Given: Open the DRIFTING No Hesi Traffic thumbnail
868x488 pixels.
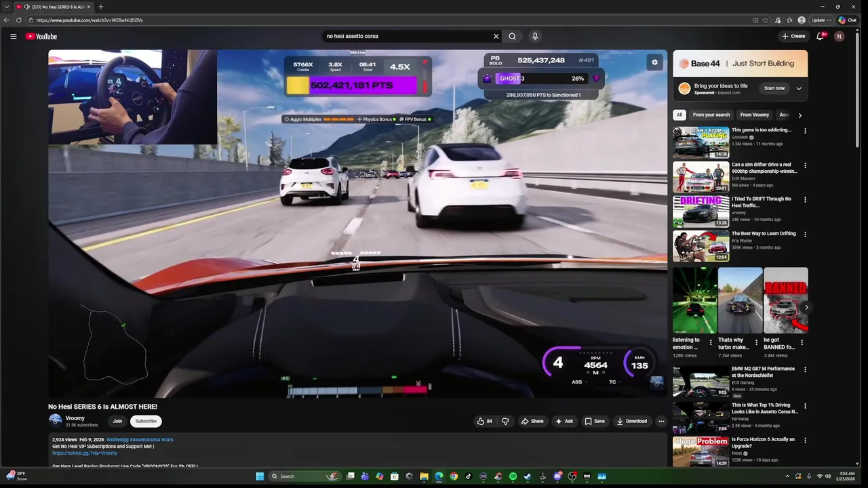Looking at the screenshot, I should [701, 211].
